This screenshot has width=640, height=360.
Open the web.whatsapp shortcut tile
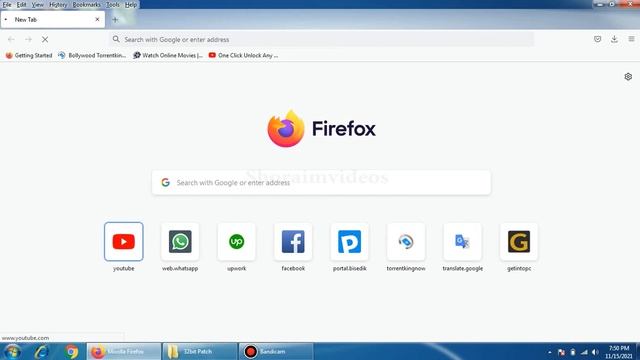coord(180,242)
